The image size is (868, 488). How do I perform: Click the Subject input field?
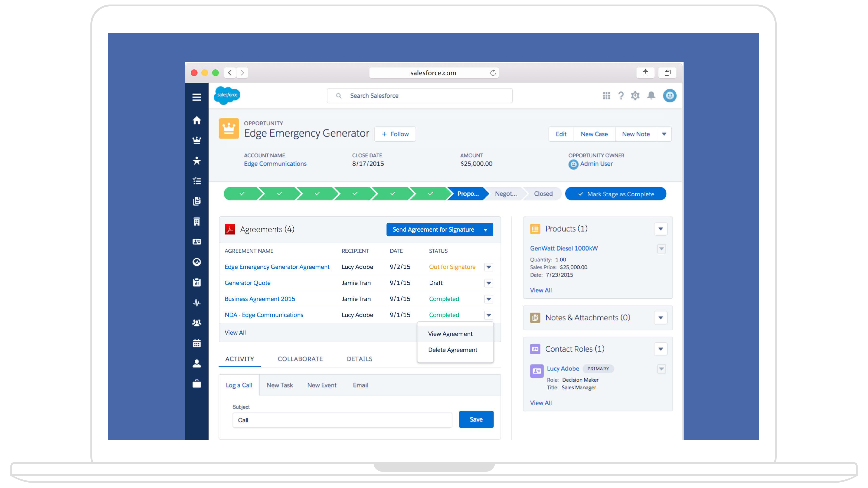pyautogui.click(x=342, y=420)
